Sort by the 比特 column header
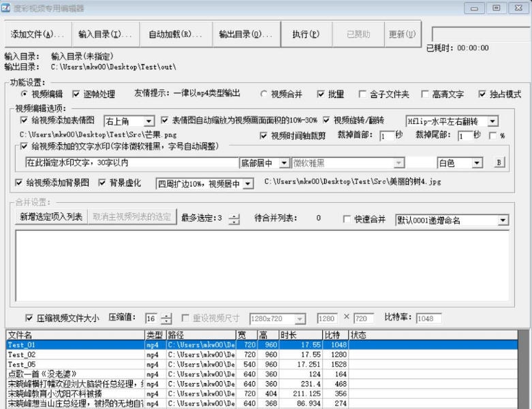 click(x=336, y=335)
